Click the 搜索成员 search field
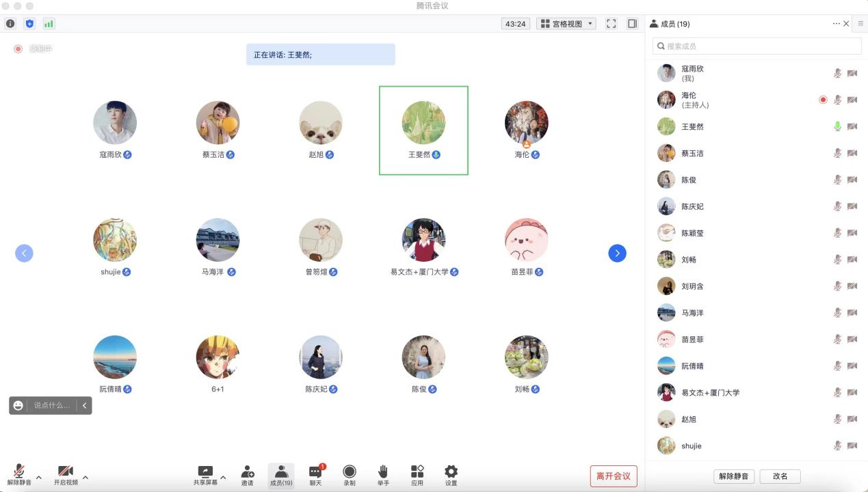The width and height of the screenshot is (868, 492). (757, 46)
